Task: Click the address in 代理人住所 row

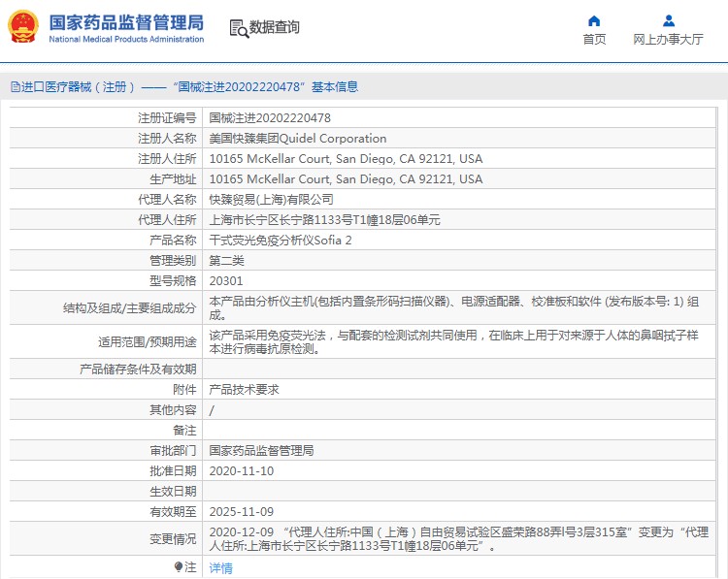Action: [324, 220]
